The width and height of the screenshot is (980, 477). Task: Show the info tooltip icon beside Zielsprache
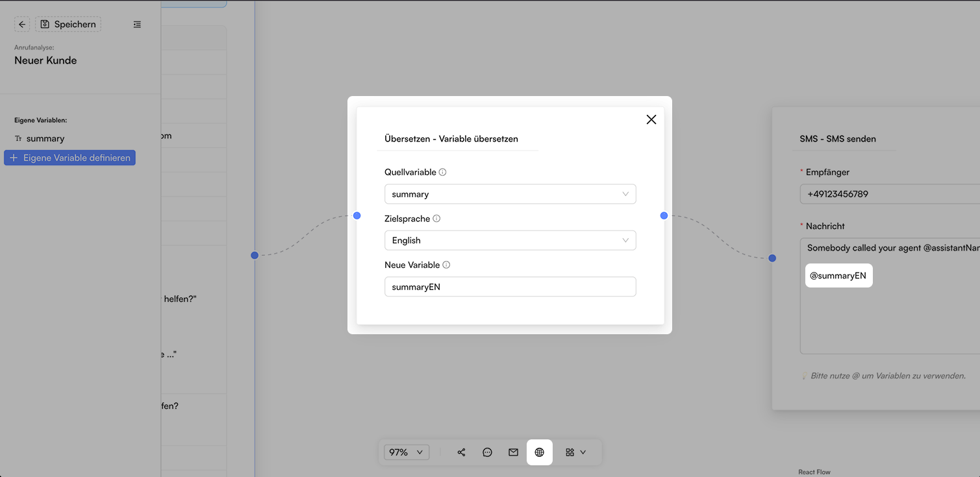[x=436, y=219]
